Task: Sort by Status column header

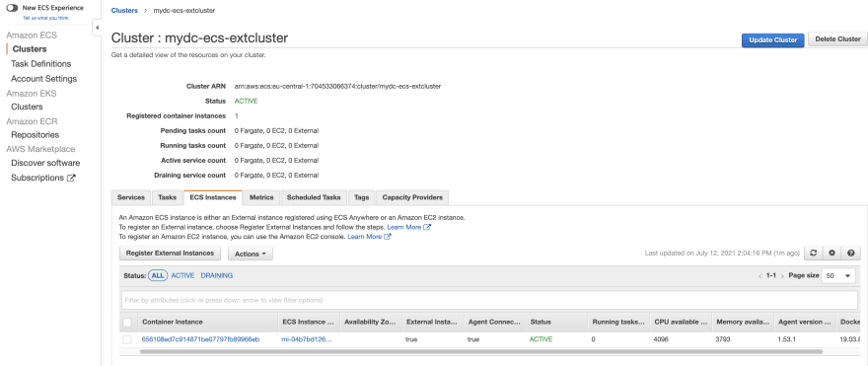Action: click(x=541, y=322)
